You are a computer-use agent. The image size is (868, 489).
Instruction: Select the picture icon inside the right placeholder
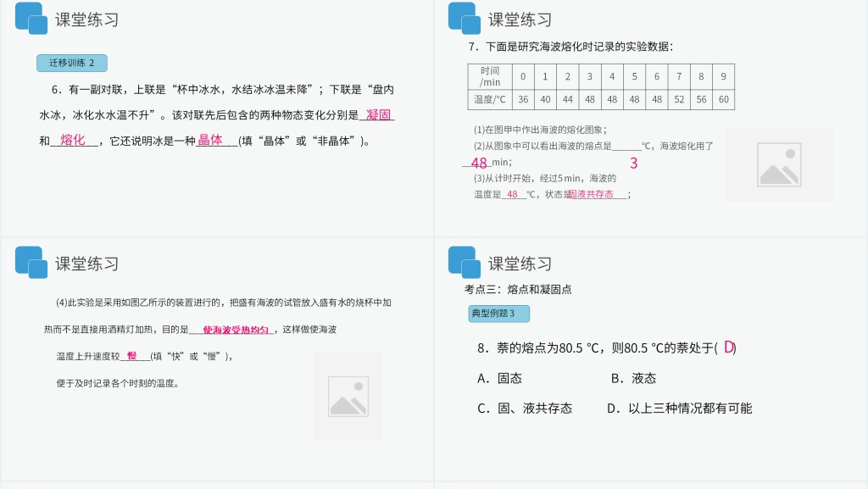point(778,165)
